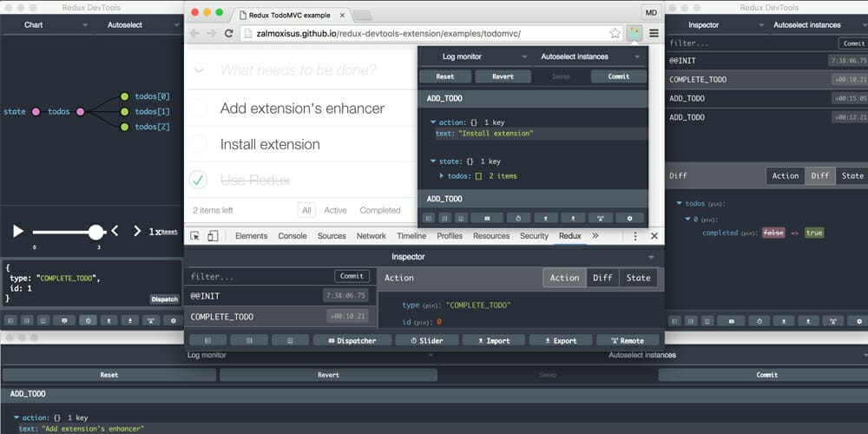This screenshot has height=434, width=868.
Task: Show All todos filter
Action: coord(306,210)
